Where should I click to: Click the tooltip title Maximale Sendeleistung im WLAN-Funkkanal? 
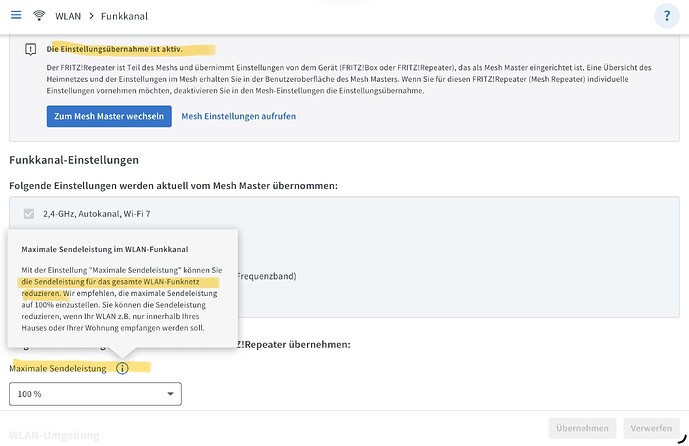click(105, 249)
